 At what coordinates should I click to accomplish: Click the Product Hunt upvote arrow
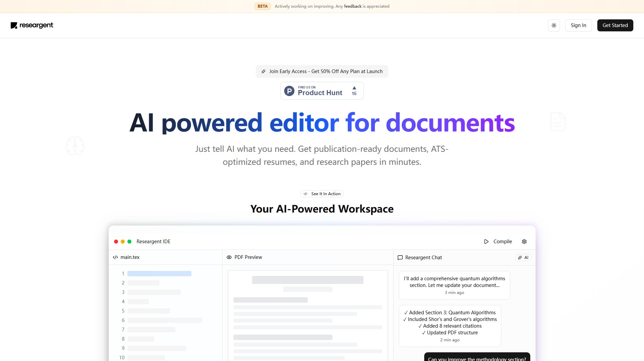point(354,88)
